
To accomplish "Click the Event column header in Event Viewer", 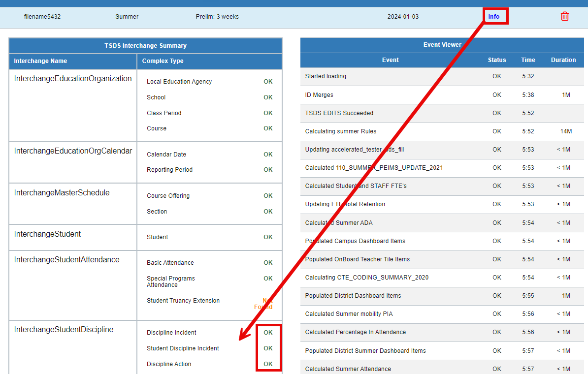I will coord(390,60).
